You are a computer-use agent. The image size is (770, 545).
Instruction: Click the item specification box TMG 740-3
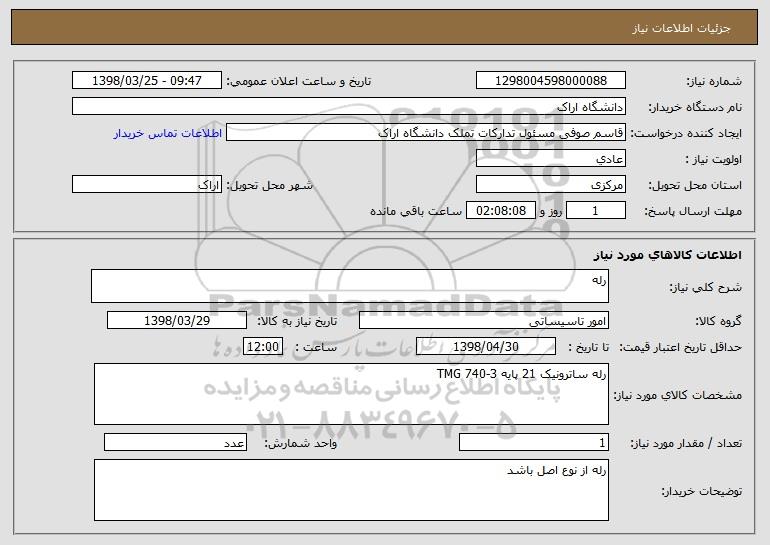[351, 394]
